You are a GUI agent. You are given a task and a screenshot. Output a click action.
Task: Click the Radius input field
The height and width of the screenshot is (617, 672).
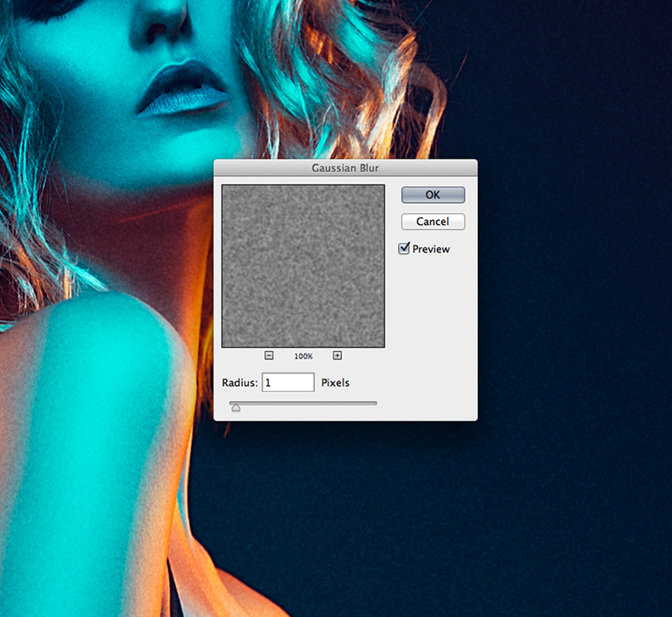288,382
